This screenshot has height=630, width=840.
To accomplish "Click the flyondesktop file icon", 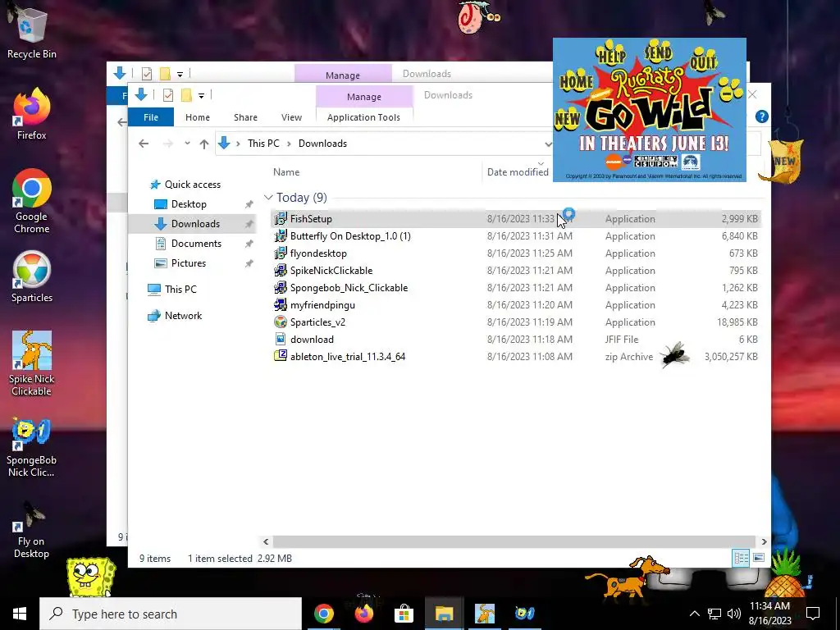I will (x=281, y=253).
